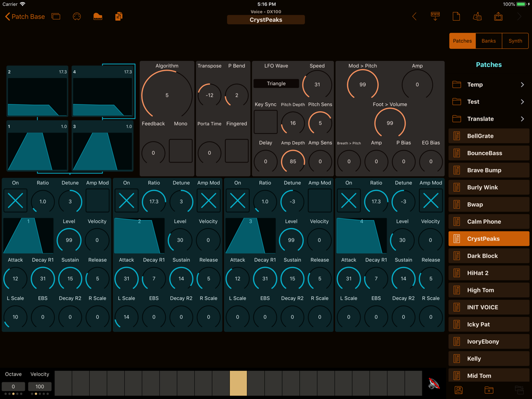Viewport: 532px width, 399px height.
Task: Select the BounceBass patch
Action: [x=488, y=153]
